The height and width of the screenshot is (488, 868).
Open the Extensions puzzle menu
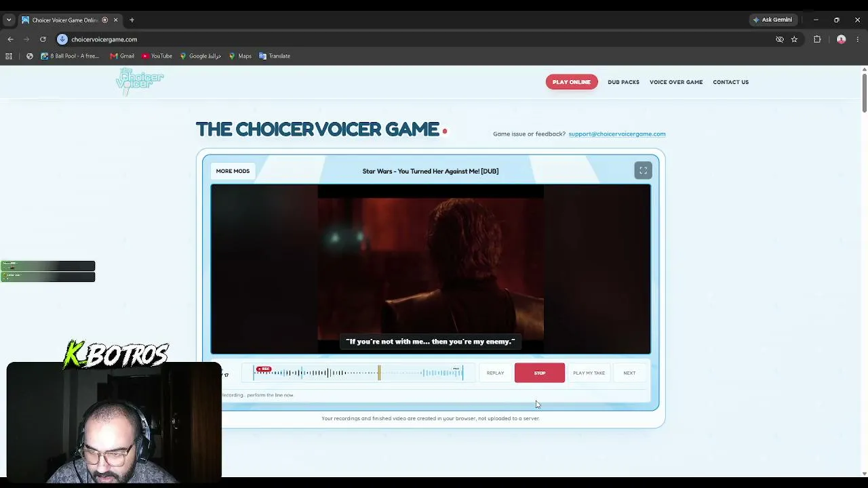point(817,39)
